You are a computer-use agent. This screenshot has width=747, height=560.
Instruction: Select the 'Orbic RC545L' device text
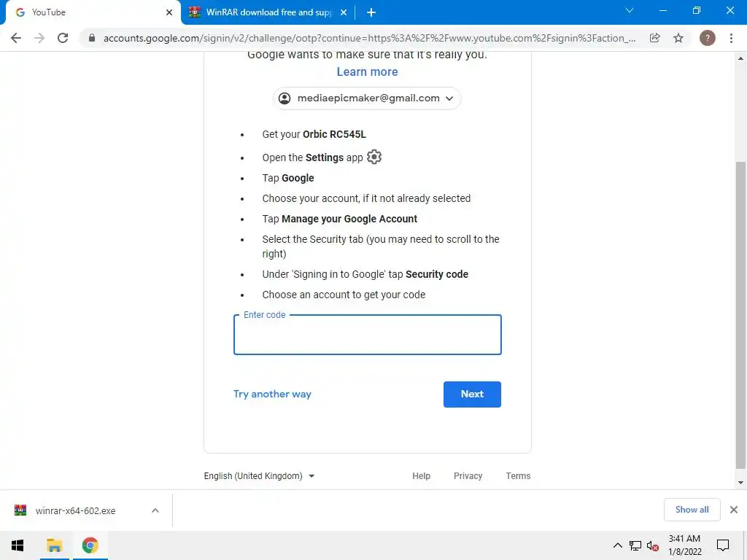pos(334,134)
